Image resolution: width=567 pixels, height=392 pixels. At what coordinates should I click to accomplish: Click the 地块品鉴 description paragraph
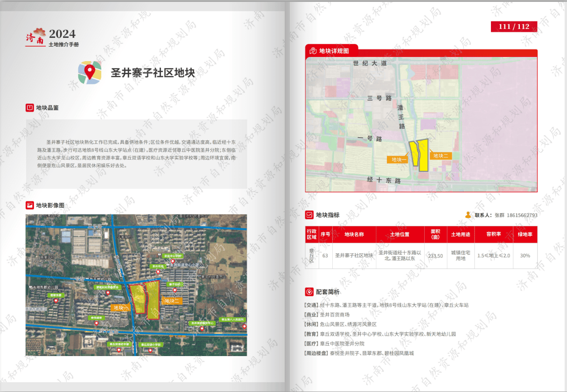(136, 154)
